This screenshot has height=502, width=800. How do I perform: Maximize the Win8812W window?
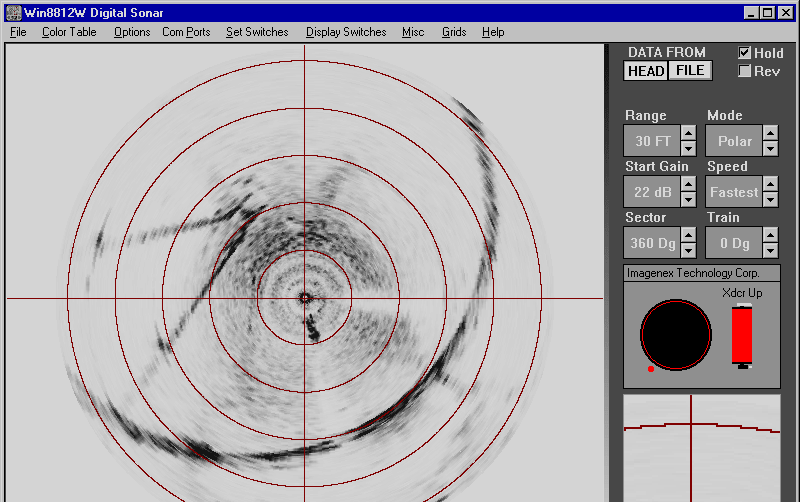767,13
